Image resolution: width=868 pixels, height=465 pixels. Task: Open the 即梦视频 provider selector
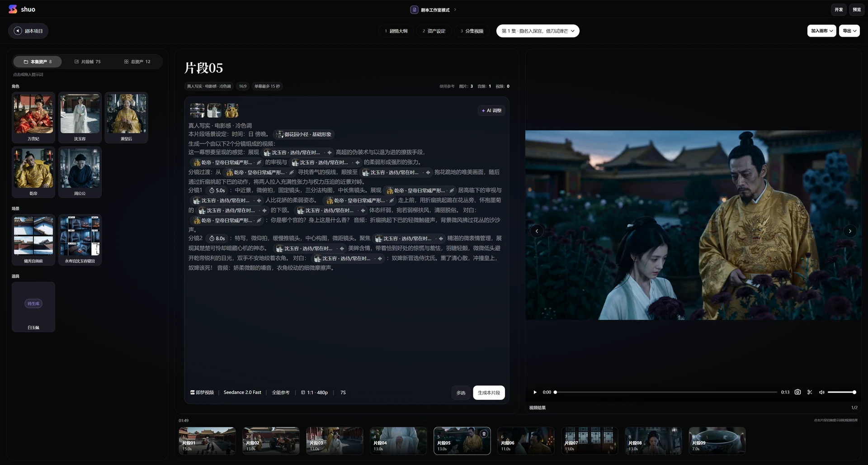pyautogui.click(x=202, y=393)
